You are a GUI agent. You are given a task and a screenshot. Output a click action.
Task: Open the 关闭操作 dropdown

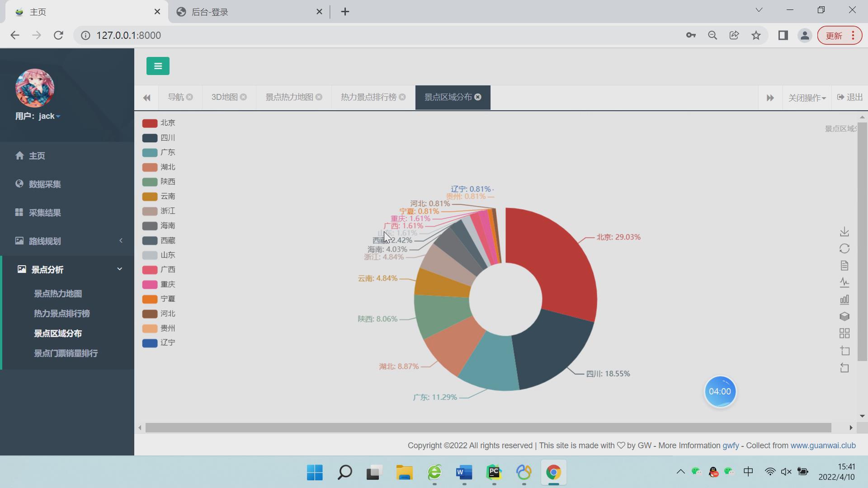[807, 98]
